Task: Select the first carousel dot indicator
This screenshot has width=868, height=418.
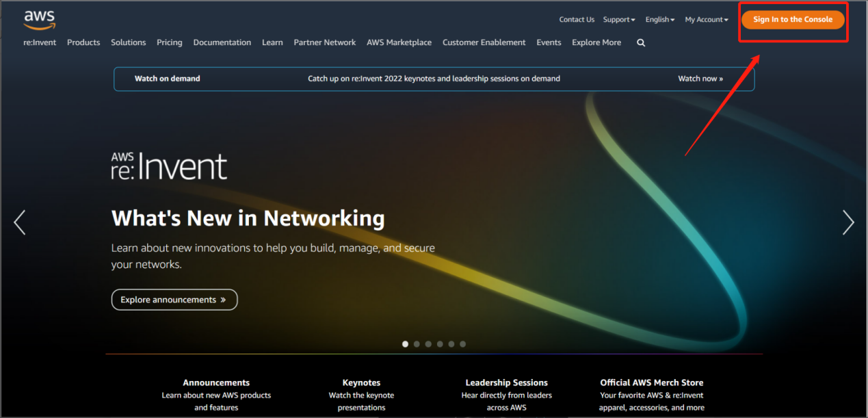Action: pyautogui.click(x=405, y=344)
